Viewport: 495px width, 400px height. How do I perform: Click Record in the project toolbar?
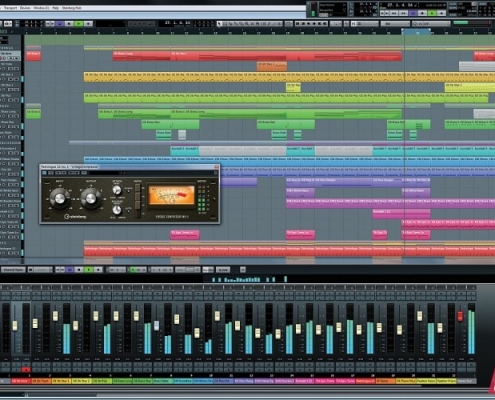pos(88,24)
